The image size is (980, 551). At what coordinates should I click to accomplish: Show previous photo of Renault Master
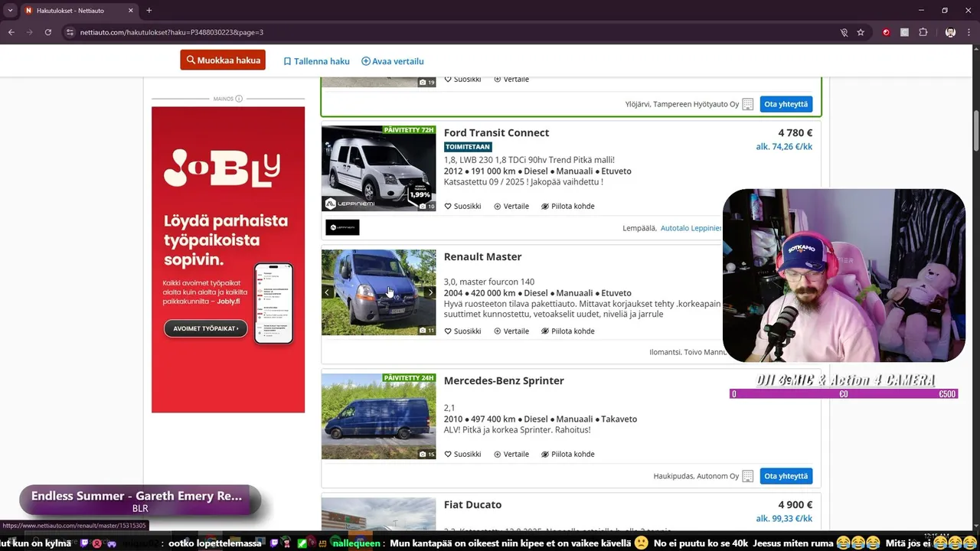pos(327,292)
